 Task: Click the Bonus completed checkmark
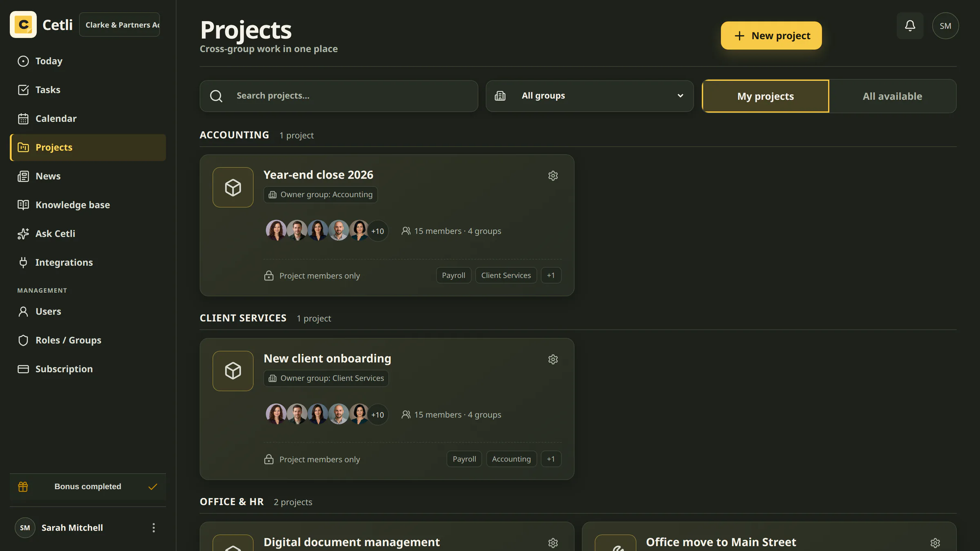(153, 487)
